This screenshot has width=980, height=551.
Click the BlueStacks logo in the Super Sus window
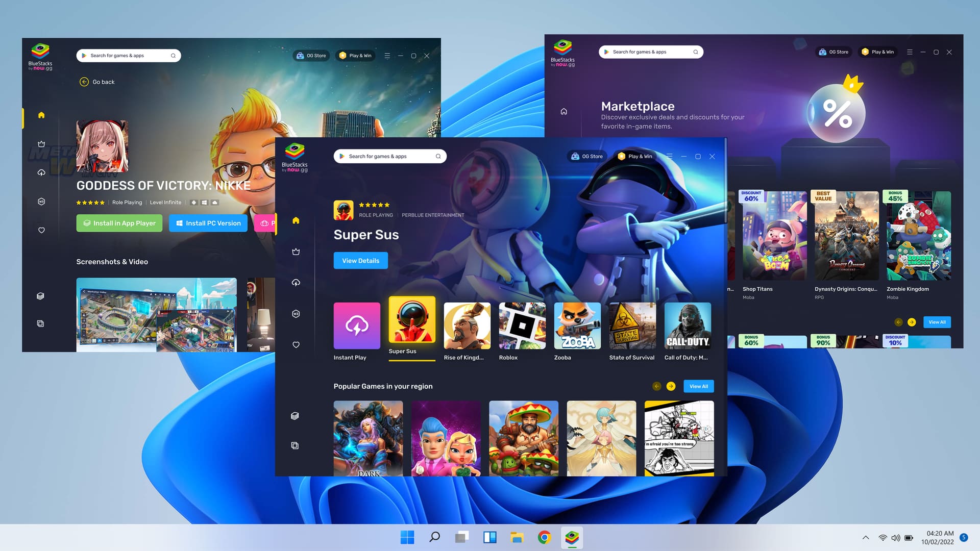pos(295,158)
